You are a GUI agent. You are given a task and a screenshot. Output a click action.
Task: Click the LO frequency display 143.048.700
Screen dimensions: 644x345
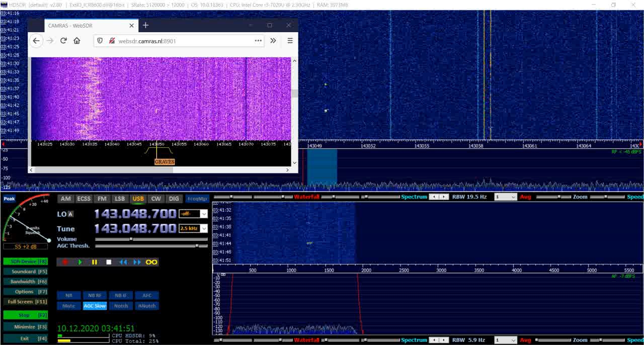click(135, 214)
